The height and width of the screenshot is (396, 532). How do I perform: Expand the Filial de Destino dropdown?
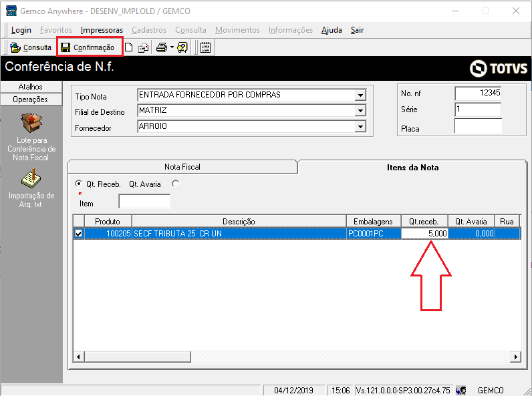(x=360, y=111)
